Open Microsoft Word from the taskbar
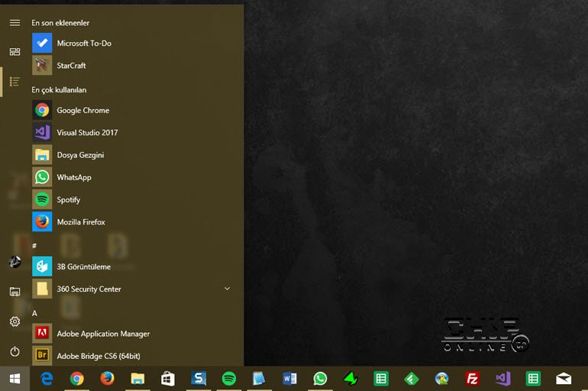588x391 pixels. [289, 379]
